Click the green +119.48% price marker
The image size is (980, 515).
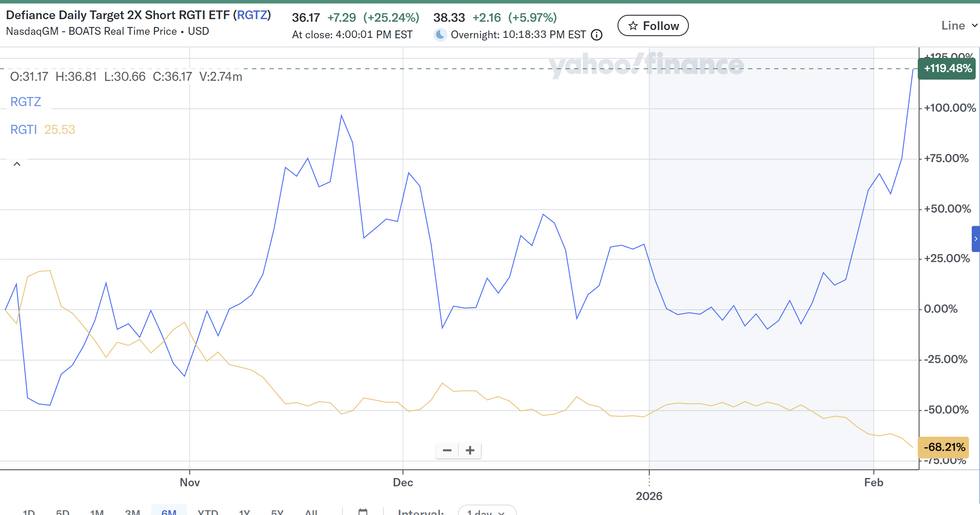pyautogui.click(x=947, y=68)
